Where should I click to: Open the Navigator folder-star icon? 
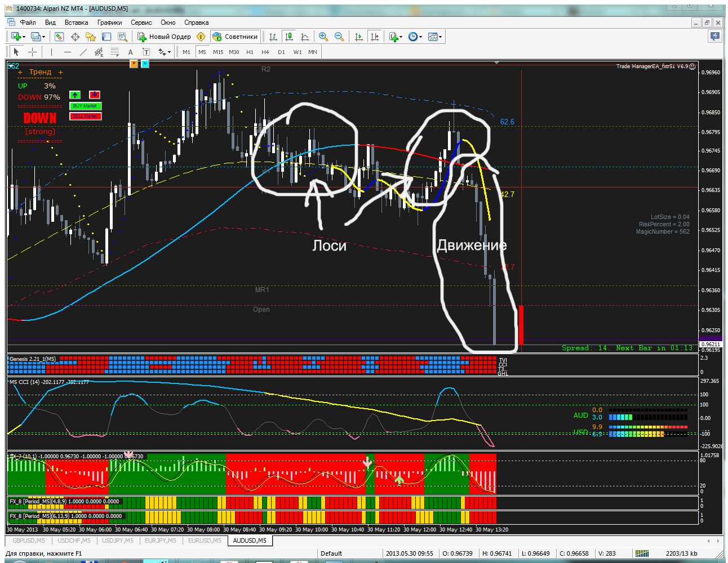pos(91,37)
